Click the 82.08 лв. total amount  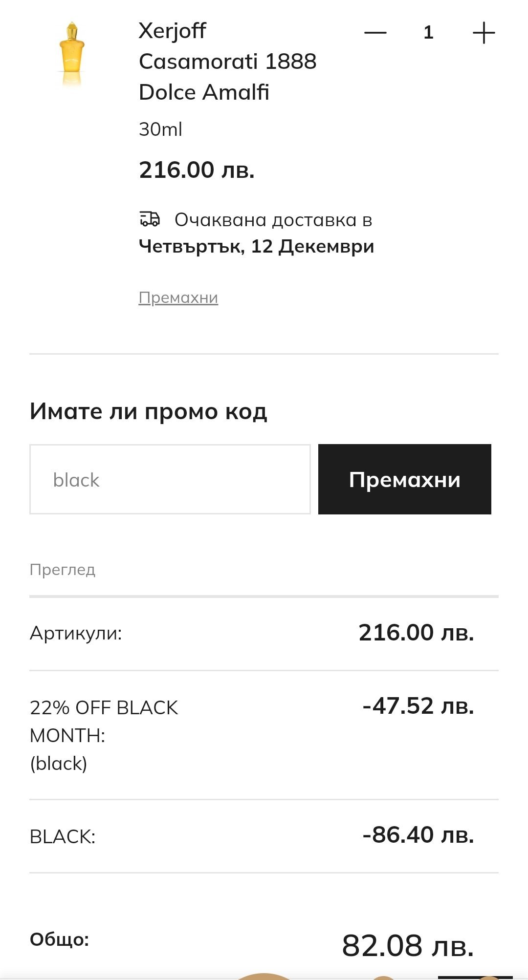pos(408,945)
